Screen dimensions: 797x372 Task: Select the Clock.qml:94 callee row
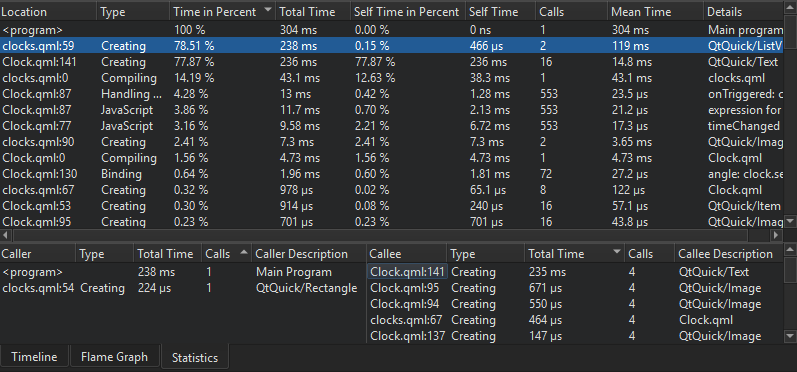click(575, 304)
